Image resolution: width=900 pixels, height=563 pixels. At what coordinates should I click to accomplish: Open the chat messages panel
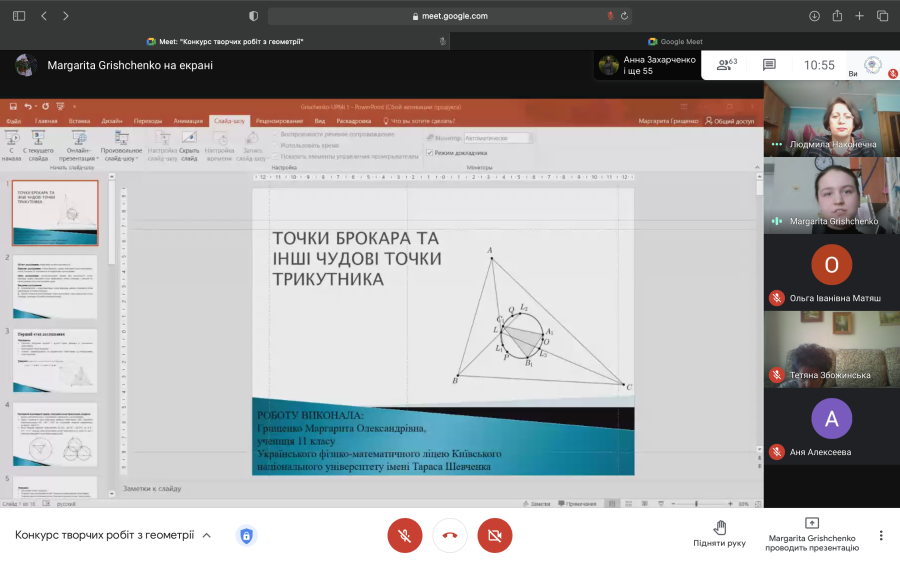coord(769,65)
